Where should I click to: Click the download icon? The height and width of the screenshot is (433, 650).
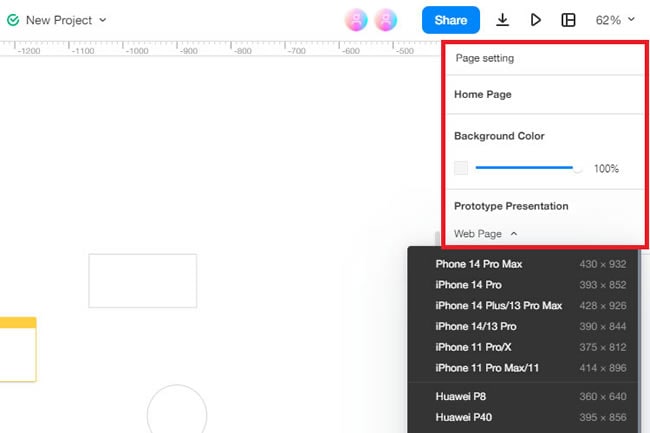point(502,20)
